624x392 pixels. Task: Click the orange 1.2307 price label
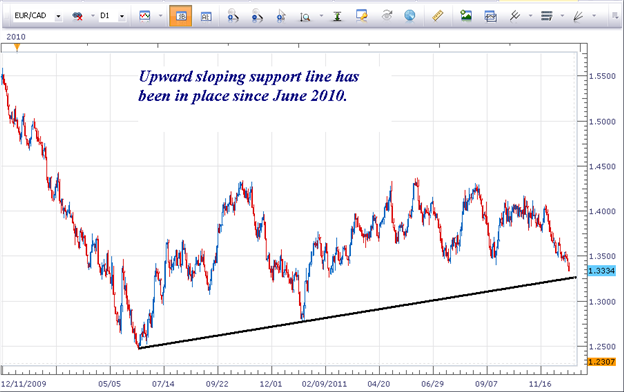coord(601,362)
